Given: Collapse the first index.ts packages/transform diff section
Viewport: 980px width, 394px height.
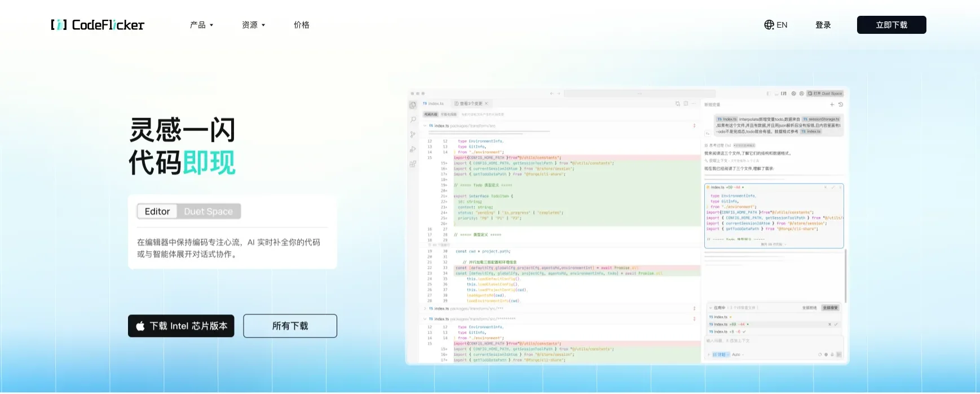Looking at the screenshot, I should pyautogui.click(x=425, y=126).
